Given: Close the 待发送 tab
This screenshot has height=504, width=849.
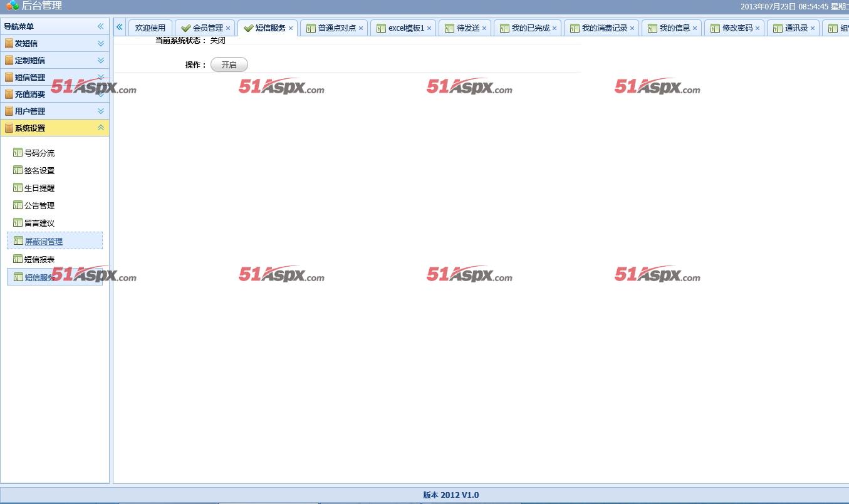Looking at the screenshot, I should (484, 28).
